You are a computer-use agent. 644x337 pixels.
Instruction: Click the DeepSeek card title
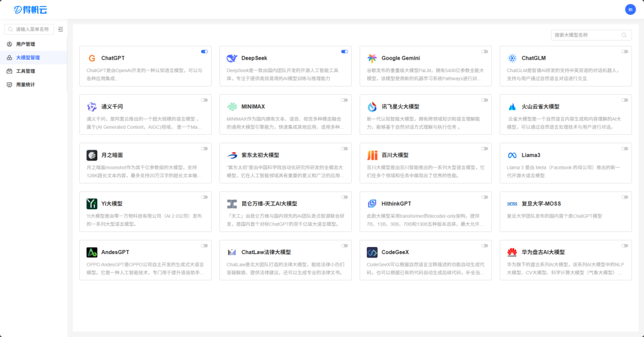pos(254,58)
